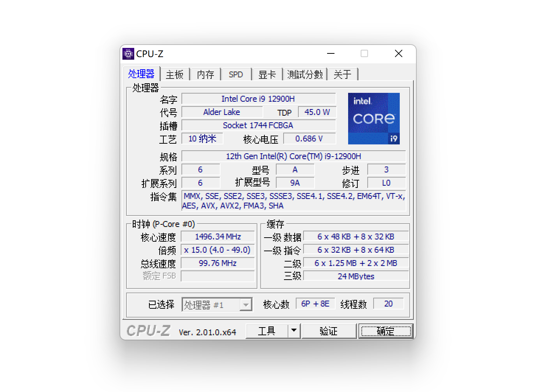541x392 pixels.
Task: Minimize the CPU-Z window
Action: click(331, 54)
